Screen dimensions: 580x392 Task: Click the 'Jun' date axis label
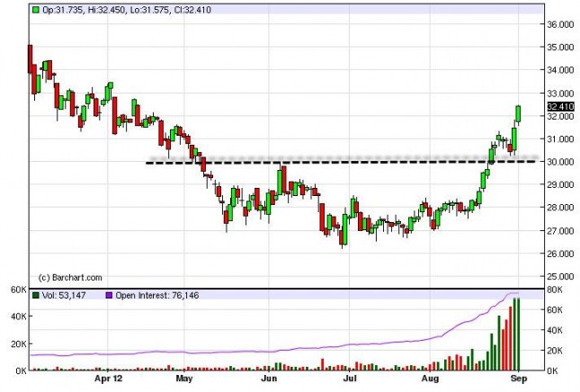(x=269, y=379)
